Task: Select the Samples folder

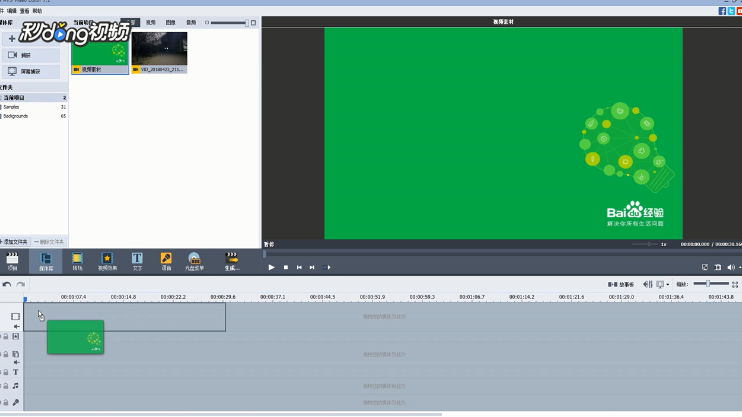Action: 34,107
